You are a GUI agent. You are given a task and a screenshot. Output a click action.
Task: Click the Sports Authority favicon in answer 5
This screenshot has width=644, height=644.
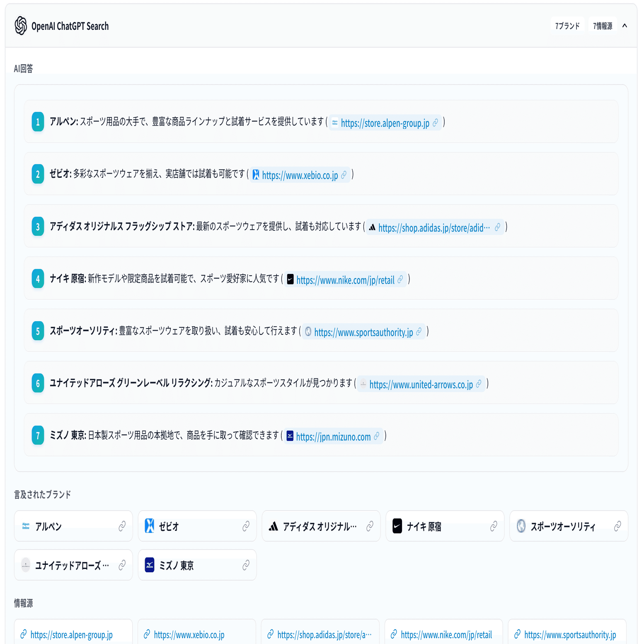(x=308, y=332)
